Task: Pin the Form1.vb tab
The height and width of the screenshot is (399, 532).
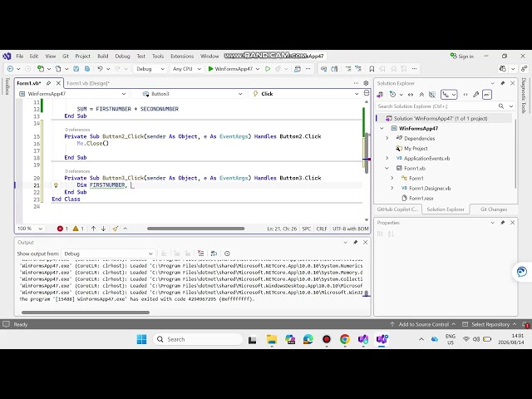Action: (48, 83)
